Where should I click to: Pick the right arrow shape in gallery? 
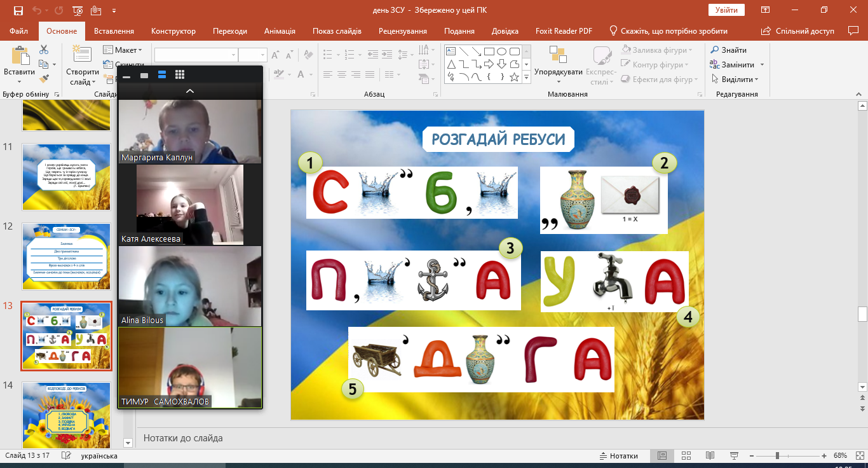[489, 64]
